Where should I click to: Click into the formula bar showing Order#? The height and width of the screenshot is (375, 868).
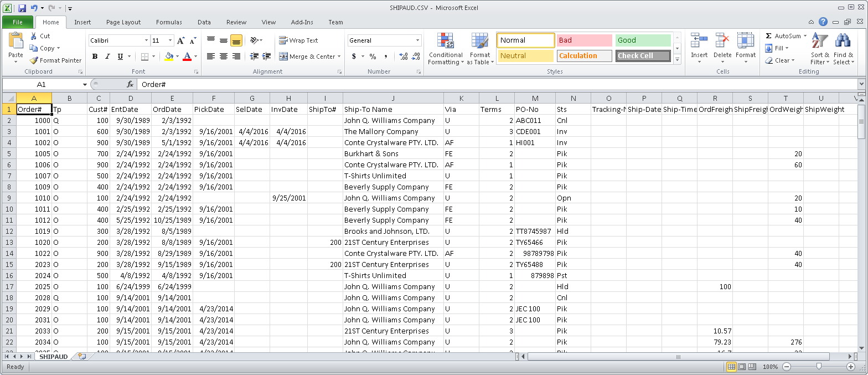click(497, 84)
